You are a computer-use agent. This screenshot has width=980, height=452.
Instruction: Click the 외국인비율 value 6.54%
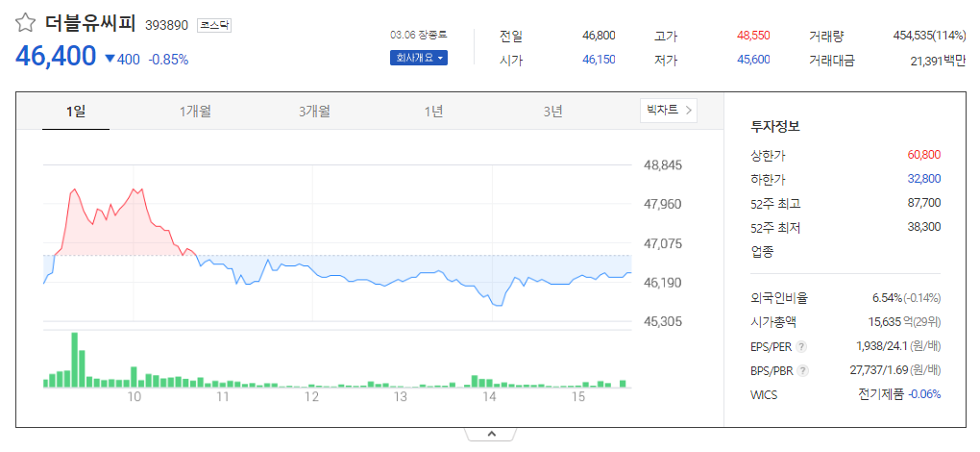pos(887,297)
